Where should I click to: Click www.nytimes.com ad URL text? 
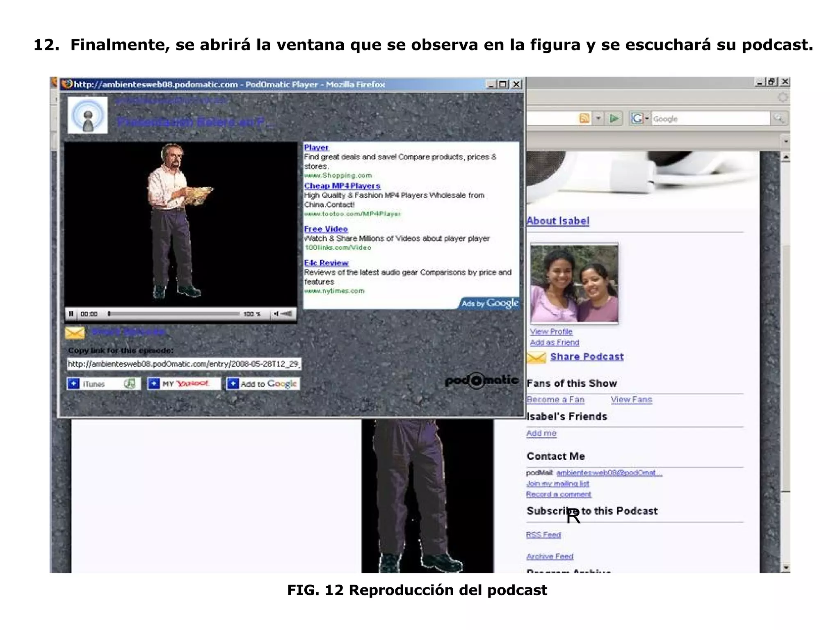click(x=334, y=291)
